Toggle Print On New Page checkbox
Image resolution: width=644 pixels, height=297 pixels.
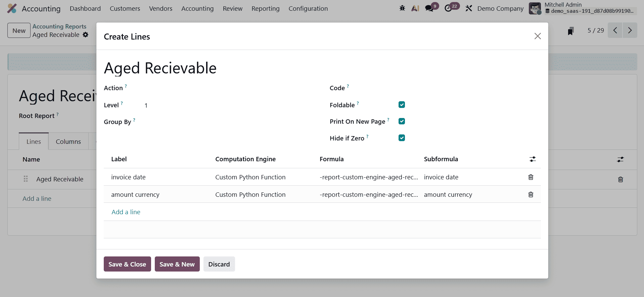[402, 121]
